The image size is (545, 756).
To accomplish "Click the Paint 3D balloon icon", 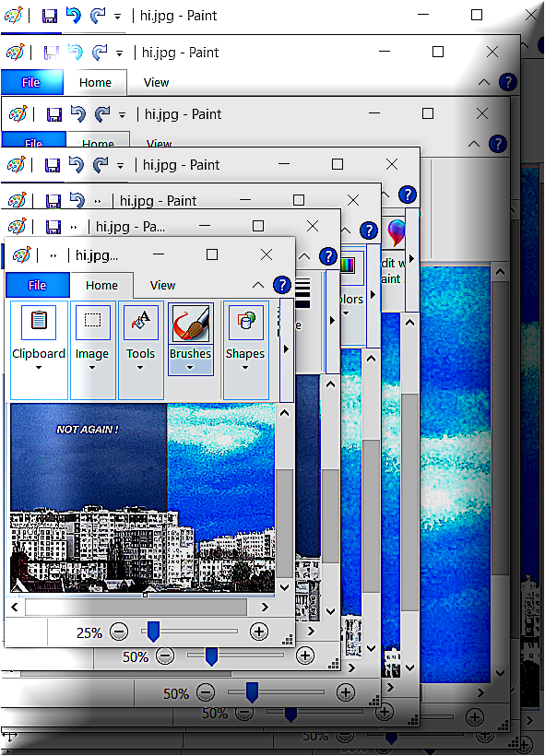I will coord(396,232).
